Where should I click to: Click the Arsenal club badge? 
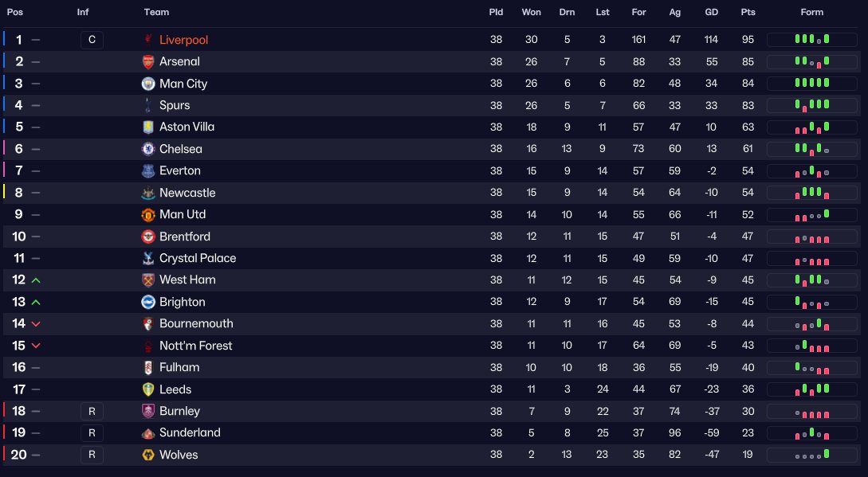pos(147,61)
